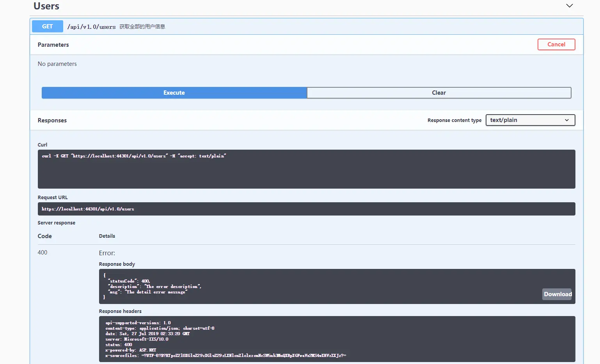Click the Curl label
The image size is (600, 364).
(x=43, y=145)
